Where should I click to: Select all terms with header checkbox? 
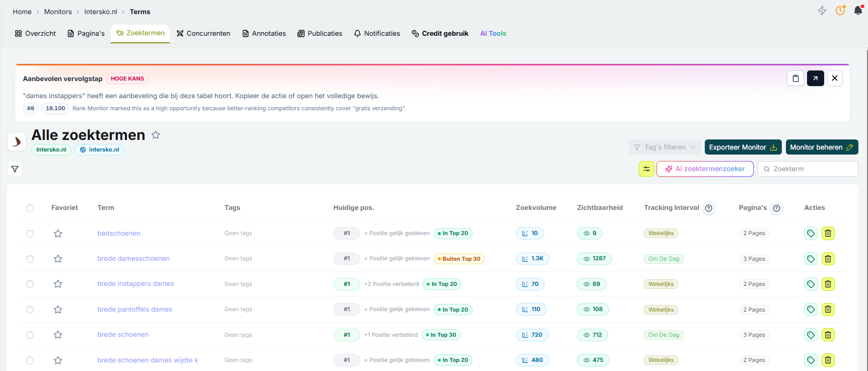(x=30, y=208)
